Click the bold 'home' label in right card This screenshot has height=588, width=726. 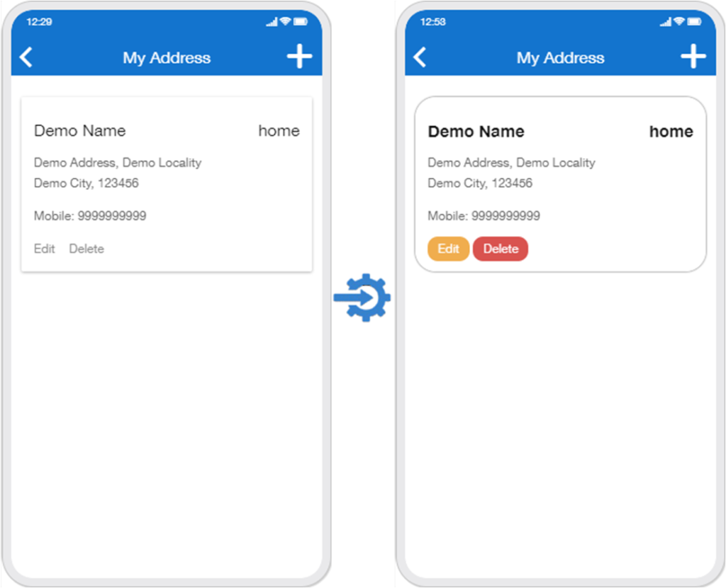point(671,131)
